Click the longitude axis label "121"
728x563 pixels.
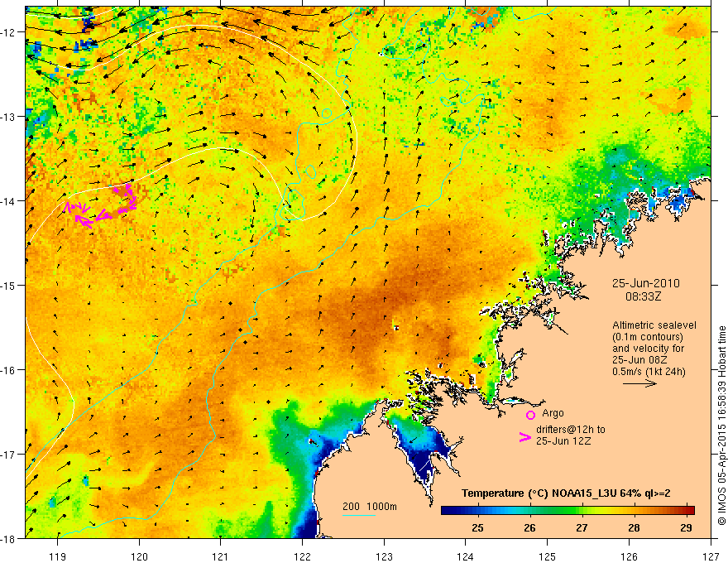221,556
